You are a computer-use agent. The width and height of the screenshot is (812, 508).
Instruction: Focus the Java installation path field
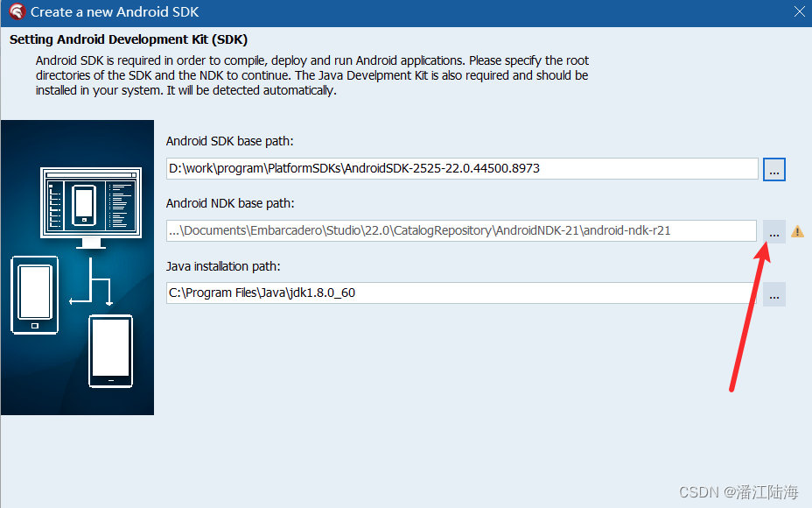coord(461,293)
